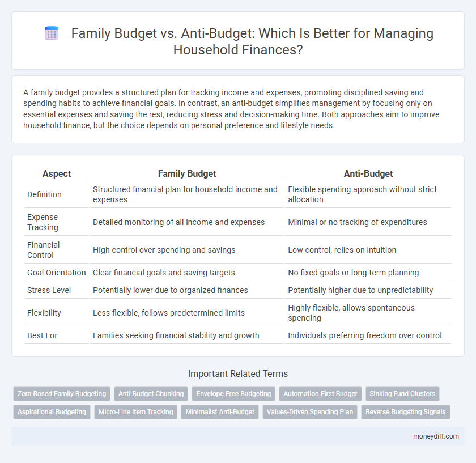The height and width of the screenshot is (463, 476).
Task: Click the Sinking Fund Clusters tag
Action: click(402, 394)
